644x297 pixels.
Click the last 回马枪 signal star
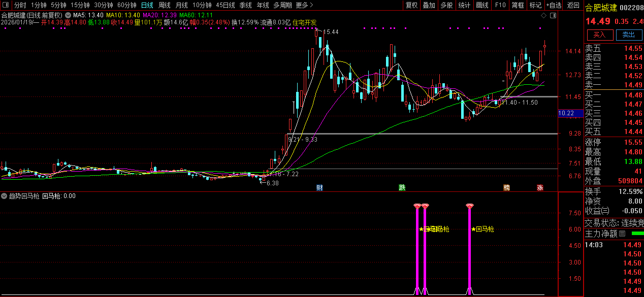tap(473, 229)
